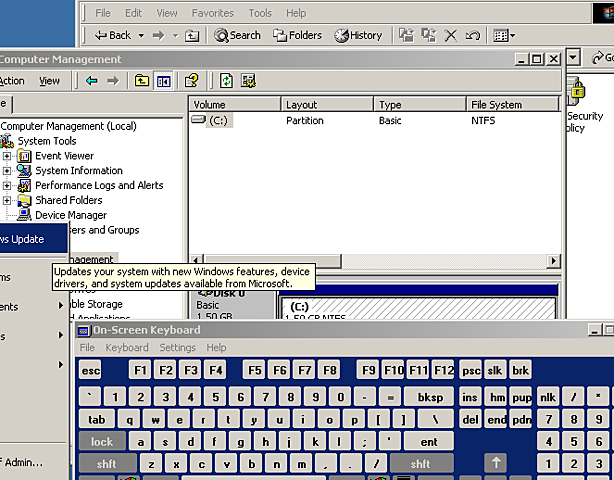
Task: Toggle the lock key on On-Screen Keyboard
Action: [102, 441]
